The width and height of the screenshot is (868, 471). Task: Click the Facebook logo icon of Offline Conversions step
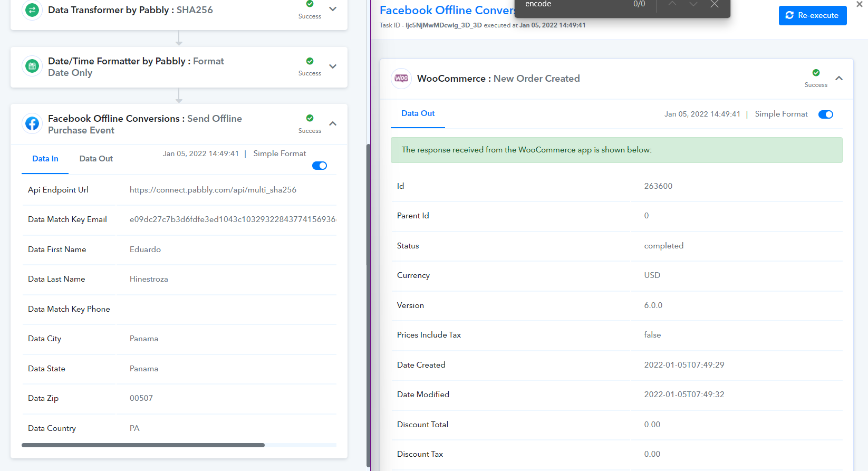32,123
